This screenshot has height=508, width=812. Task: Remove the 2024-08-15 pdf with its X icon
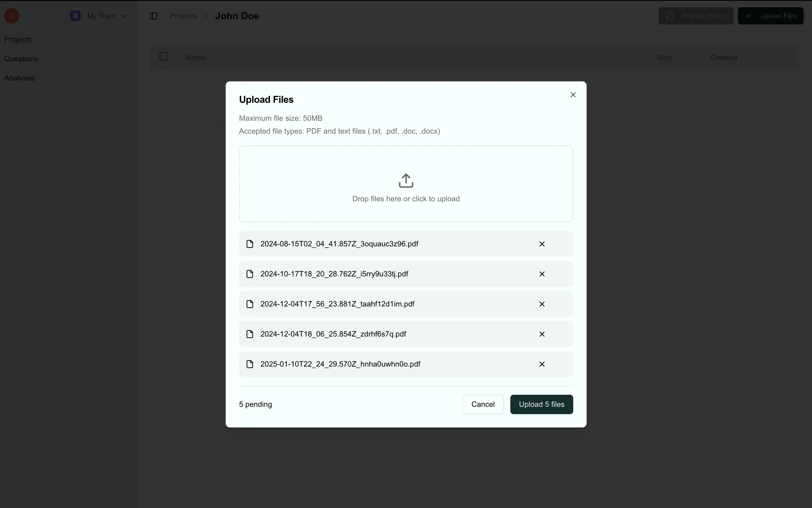pyautogui.click(x=542, y=244)
